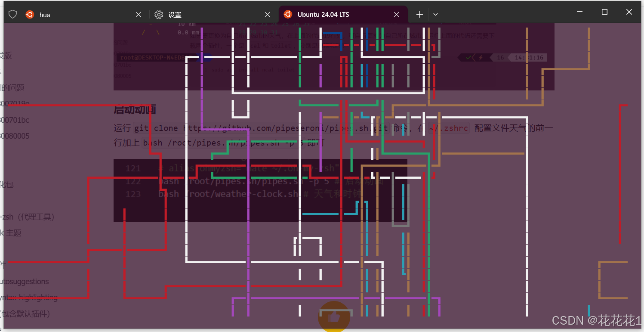Select the Ubuntu 24.04 LTS tab

click(343, 14)
